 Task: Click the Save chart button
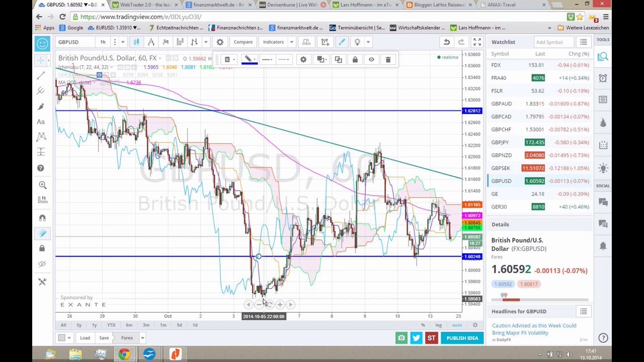(104, 338)
